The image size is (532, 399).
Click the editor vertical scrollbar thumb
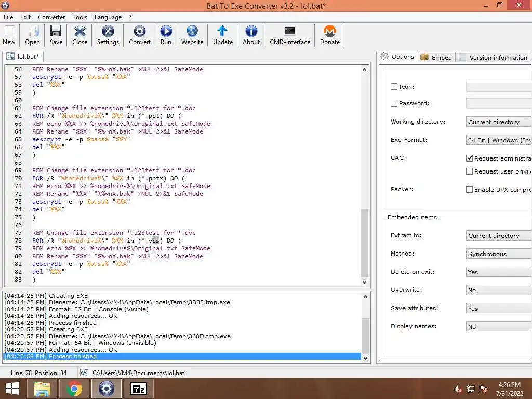click(364, 243)
